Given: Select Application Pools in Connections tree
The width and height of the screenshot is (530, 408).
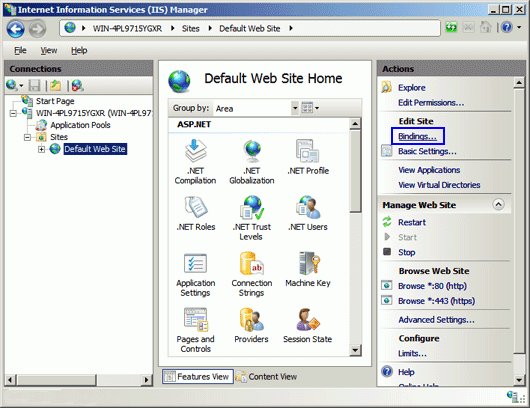Looking at the screenshot, I should (x=80, y=125).
